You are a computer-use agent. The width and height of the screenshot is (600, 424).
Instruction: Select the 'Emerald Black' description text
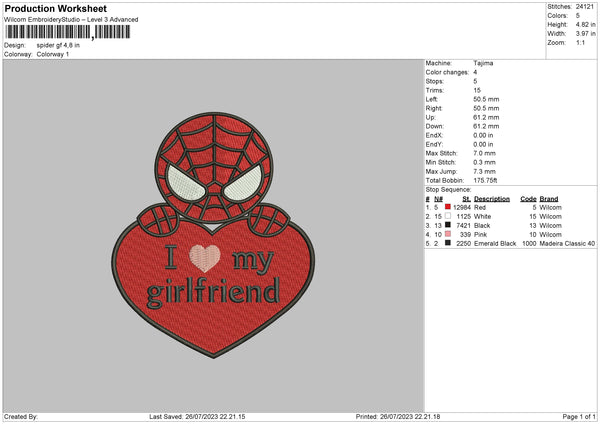point(495,243)
